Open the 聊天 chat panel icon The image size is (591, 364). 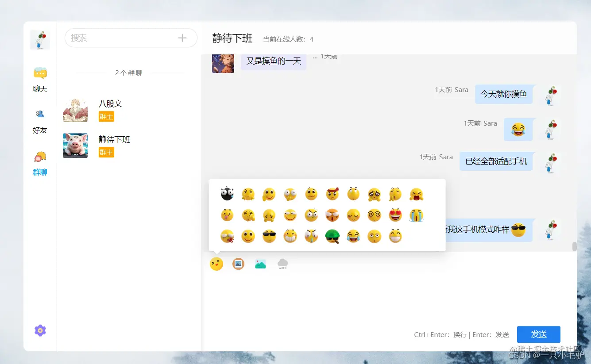click(x=40, y=79)
